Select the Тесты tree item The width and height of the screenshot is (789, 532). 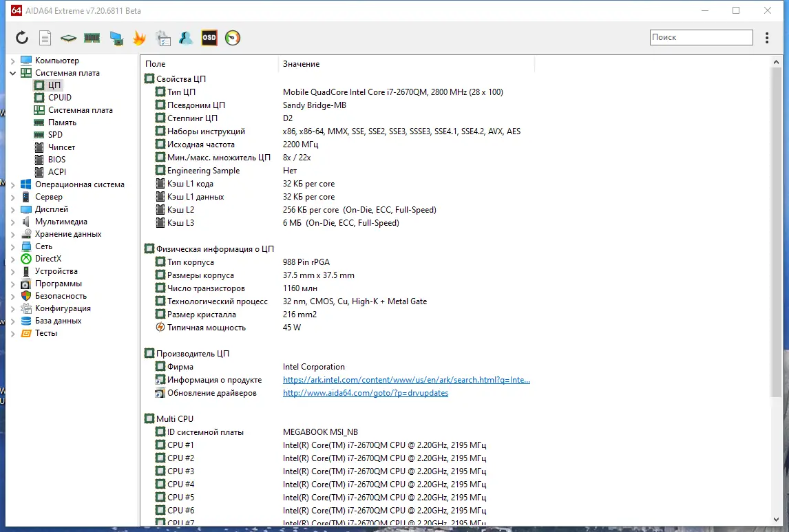click(46, 333)
